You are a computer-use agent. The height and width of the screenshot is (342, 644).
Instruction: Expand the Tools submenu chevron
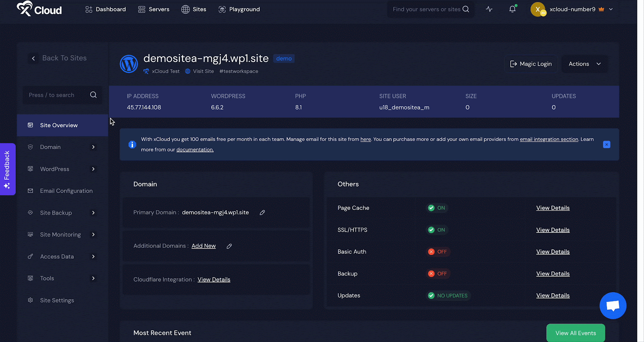(x=93, y=278)
